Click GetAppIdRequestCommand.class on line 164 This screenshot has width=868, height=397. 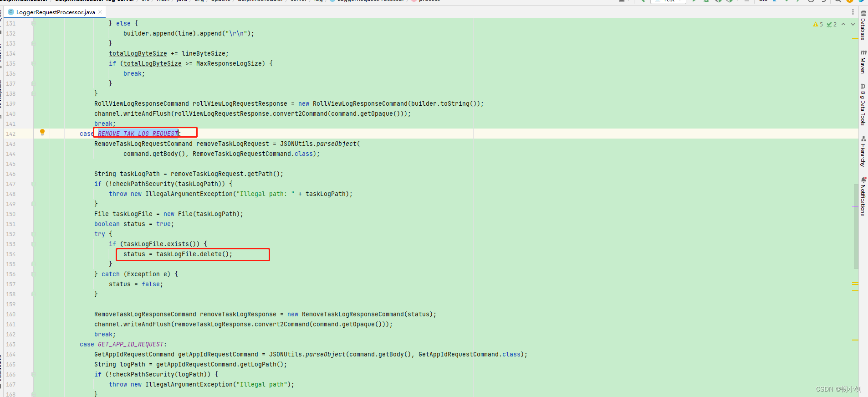point(469,354)
